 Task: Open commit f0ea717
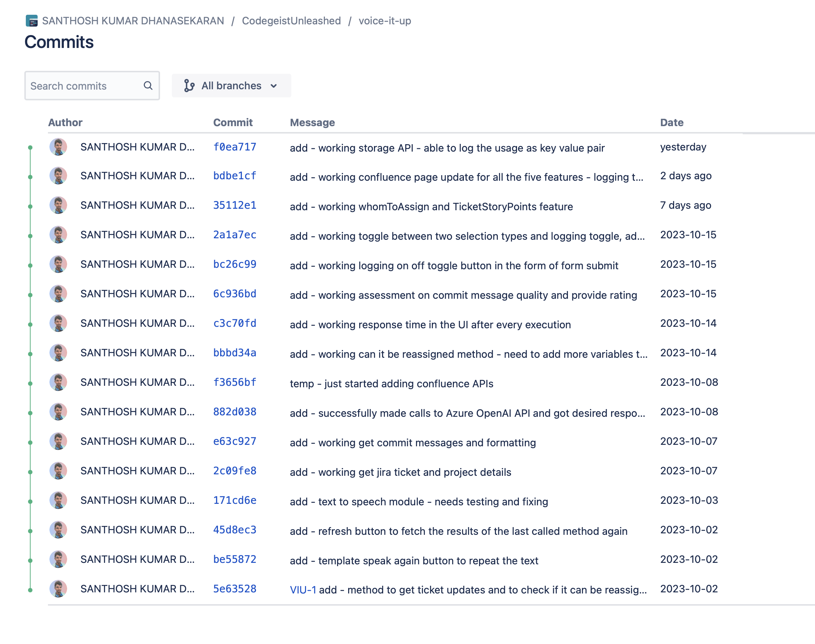[x=235, y=147]
